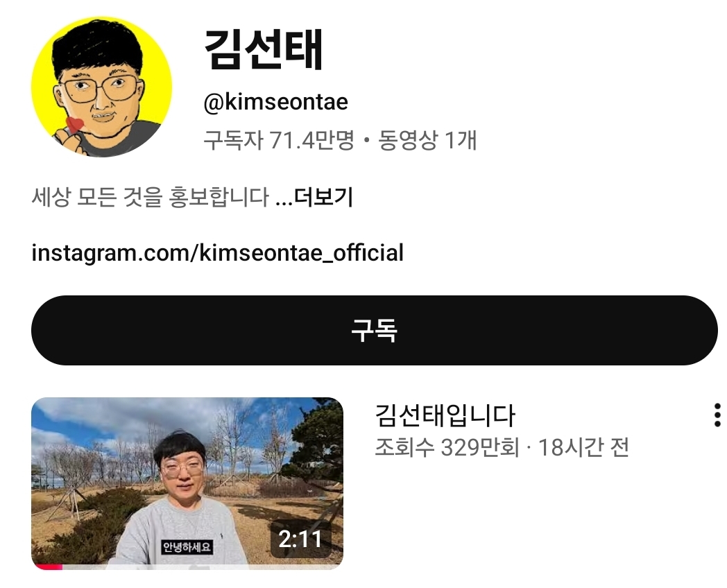Click the red watch progress bar
Screen dimensions: 727x588
click(47, 567)
